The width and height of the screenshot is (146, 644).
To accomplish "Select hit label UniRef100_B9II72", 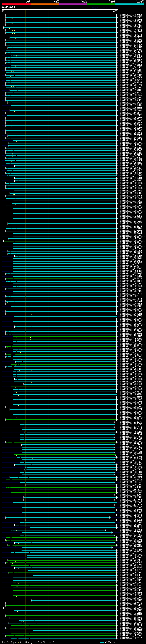I will click(131, 37).
